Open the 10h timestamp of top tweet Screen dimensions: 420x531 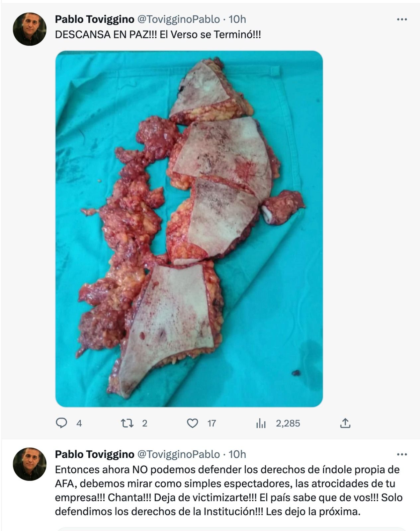237,20
